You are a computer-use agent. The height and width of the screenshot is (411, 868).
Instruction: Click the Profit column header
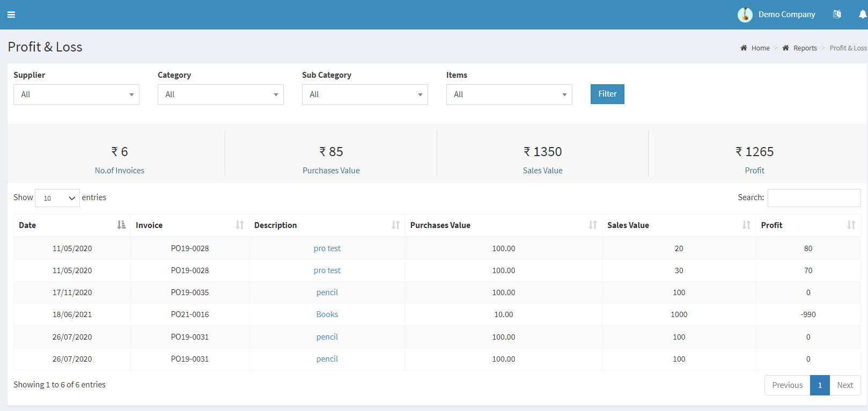(x=808, y=225)
